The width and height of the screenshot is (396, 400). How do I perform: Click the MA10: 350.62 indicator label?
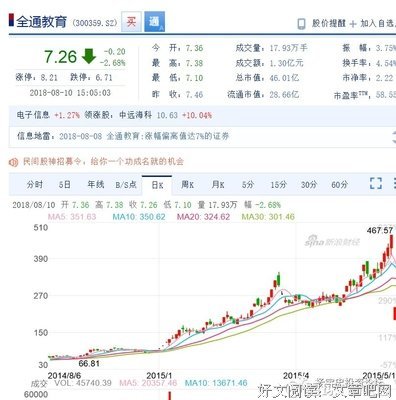139,217
